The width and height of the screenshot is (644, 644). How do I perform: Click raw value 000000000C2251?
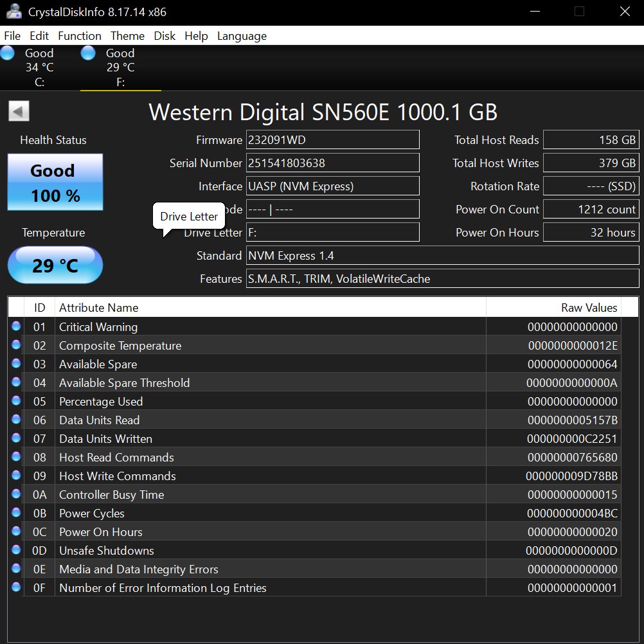pyautogui.click(x=572, y=439)
